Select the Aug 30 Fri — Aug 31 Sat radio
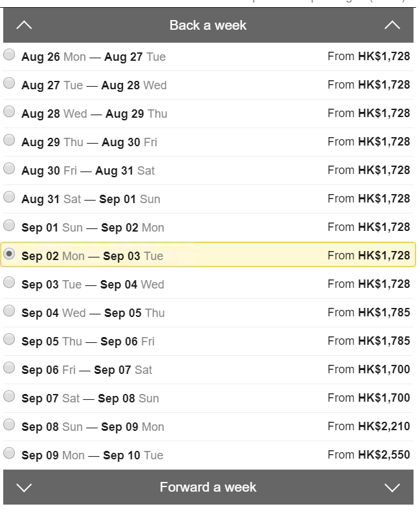The width and height of the screenshot is (420, 513). [9, 168]
